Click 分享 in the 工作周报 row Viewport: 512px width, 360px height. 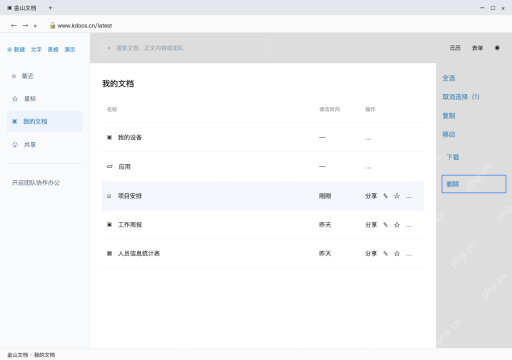371,225
